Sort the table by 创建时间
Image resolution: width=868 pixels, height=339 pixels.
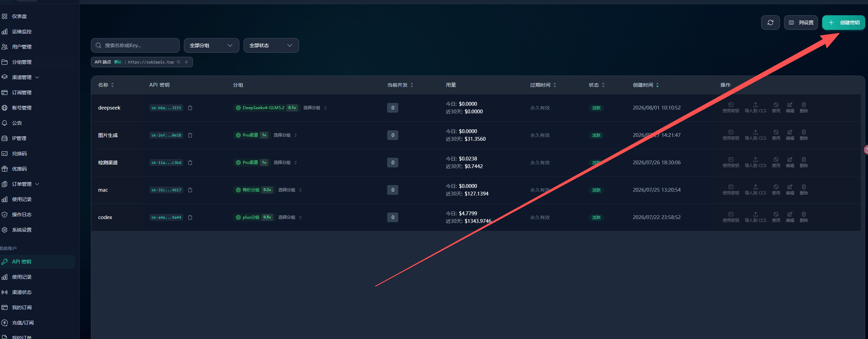tap(646, 85)
